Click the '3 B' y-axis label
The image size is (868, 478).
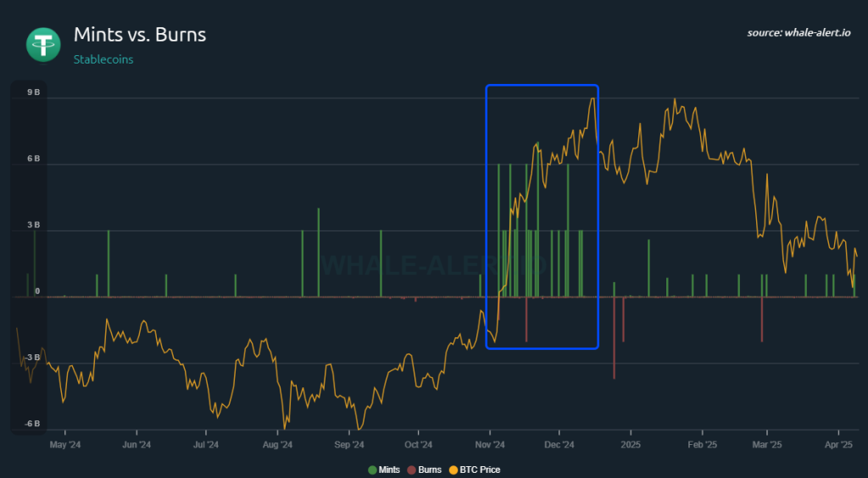point(33,225)
